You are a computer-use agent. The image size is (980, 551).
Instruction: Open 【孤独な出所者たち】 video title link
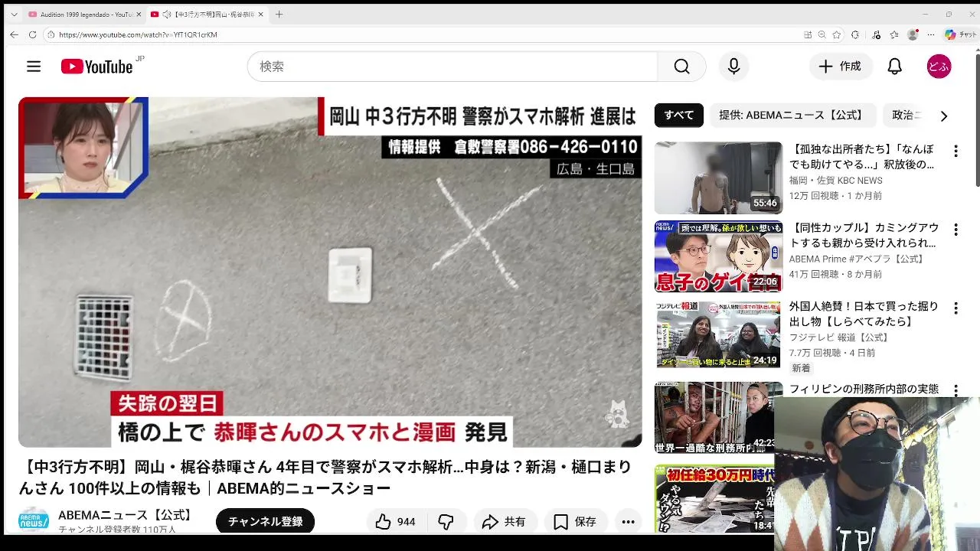click(861, 157)
